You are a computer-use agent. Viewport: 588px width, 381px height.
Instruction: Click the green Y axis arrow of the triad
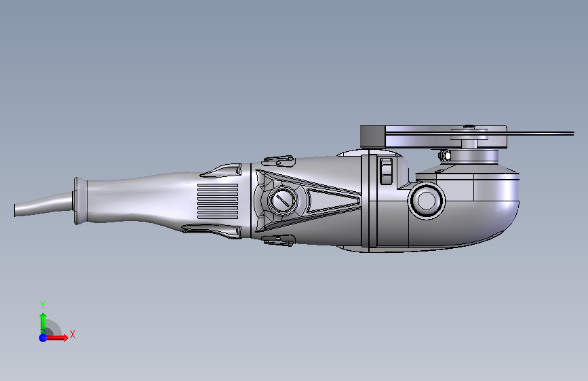tap(43, 323)
